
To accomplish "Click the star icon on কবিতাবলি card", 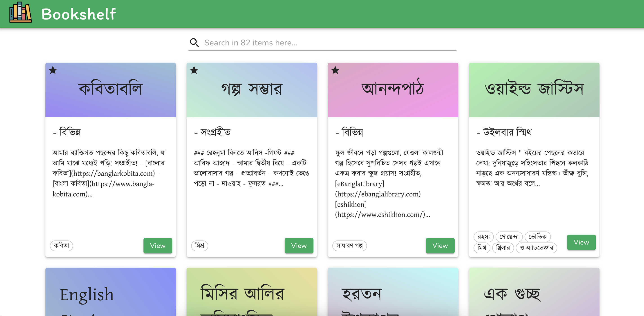I will pyautogui.click(x=53, y=70).
